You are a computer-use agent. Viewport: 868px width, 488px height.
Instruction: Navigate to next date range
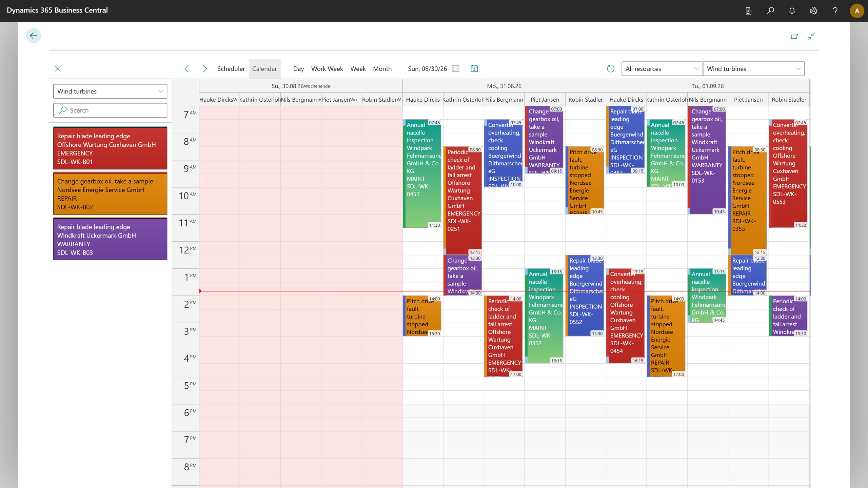[204, 68]
